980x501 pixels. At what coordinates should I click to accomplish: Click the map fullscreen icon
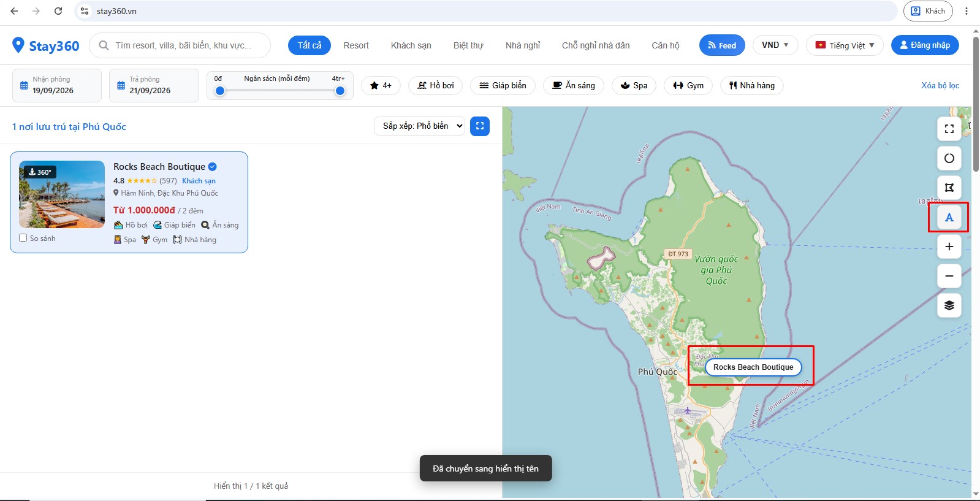pos(949,129)
